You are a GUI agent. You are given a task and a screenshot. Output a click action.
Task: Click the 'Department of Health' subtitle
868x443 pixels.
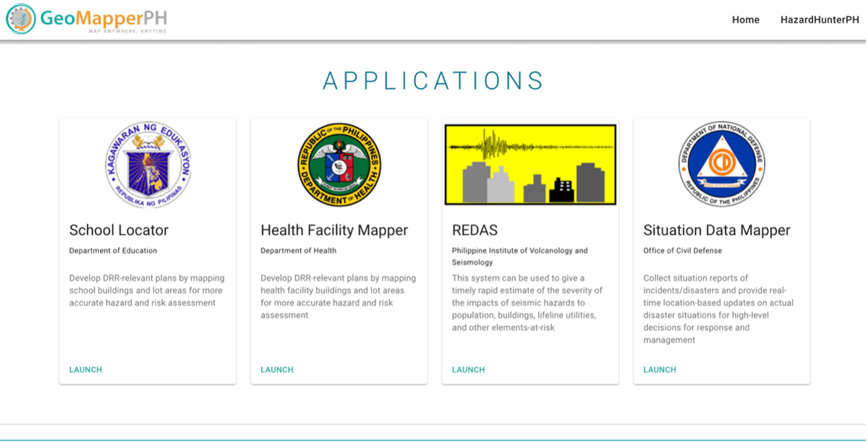click(x=298, y=251)
